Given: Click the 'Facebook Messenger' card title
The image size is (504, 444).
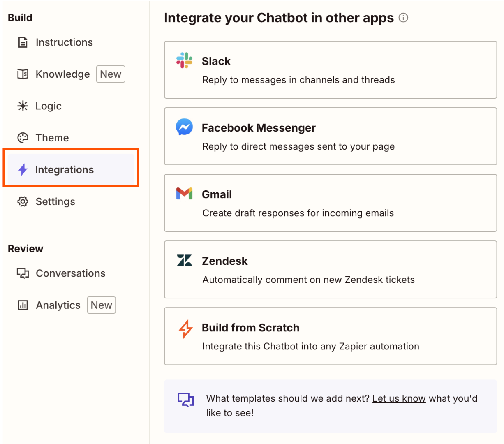Looking at the screenshot, I should pyautogui.click(x=259, y=128).
